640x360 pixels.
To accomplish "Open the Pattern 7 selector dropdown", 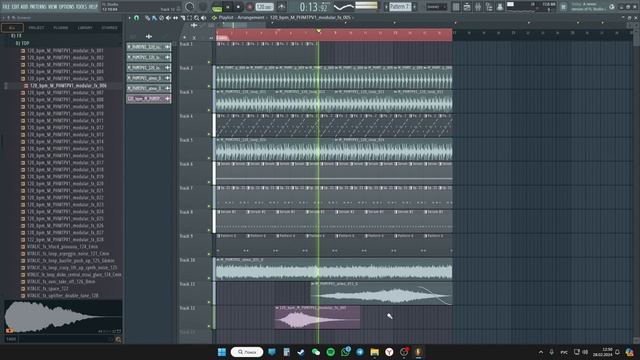I will pos(399,7).
